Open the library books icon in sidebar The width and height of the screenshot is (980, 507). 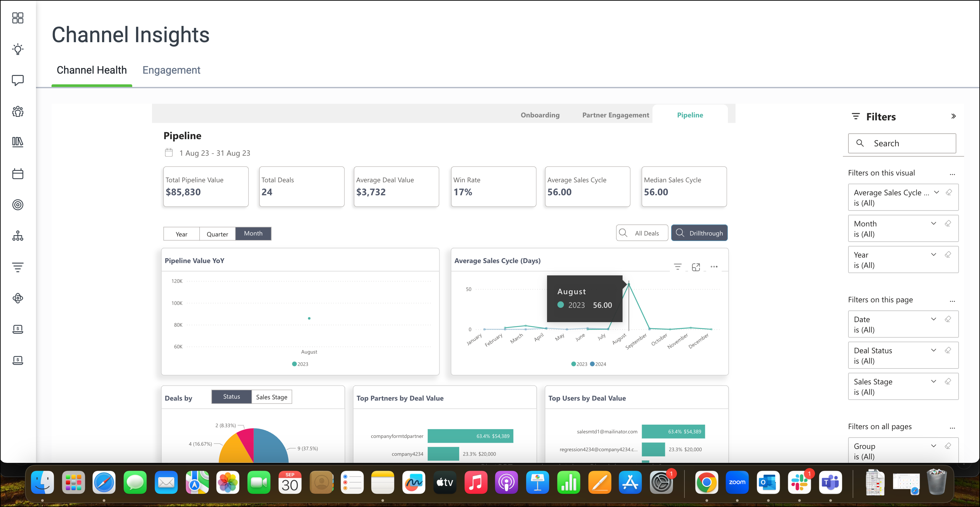(17, 142)
